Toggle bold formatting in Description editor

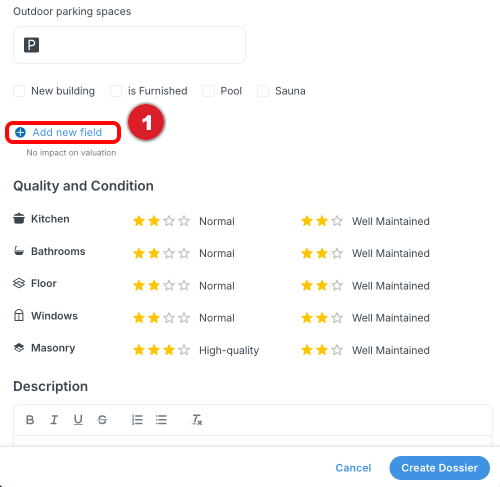pyautogui.click(x=30, y=420)
